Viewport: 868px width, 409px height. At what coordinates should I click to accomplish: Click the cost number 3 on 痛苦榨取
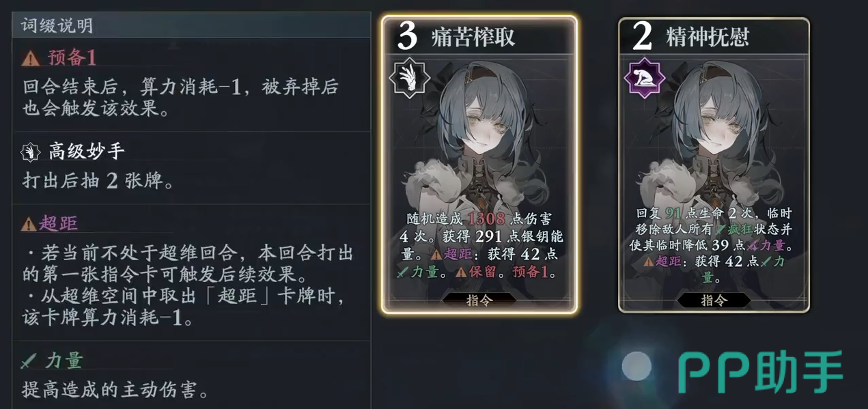pyautogui.click(x=407, y=36)
